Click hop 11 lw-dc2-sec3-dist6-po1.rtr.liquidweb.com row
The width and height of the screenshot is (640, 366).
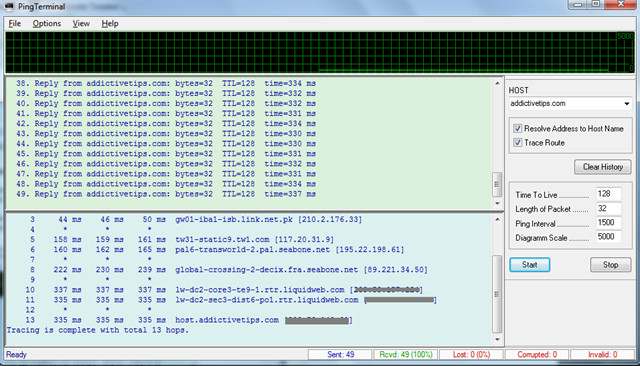[231, 300]
